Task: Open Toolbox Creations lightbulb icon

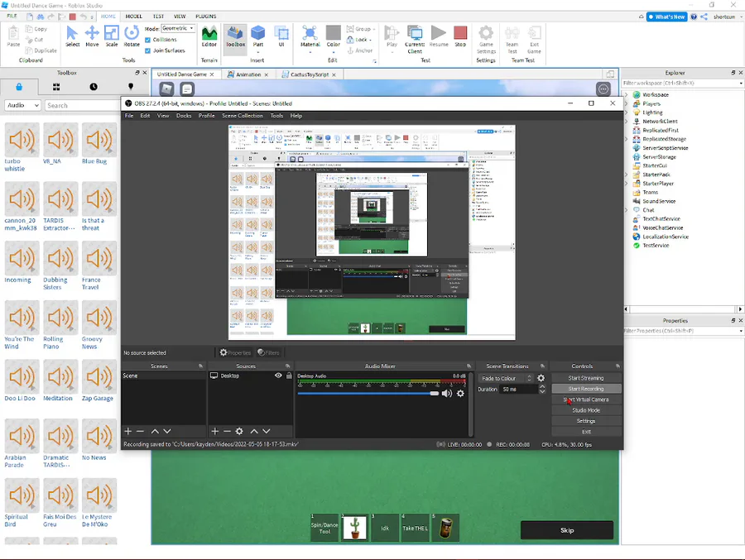Action: click(x=131, y=87)
